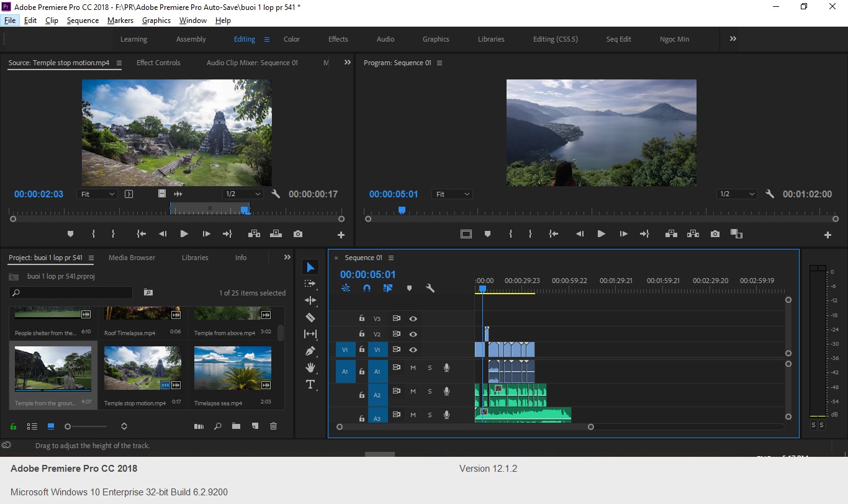Expand hidden Project panel tabs chevrons
The width and height of the screenshot is (848, 504).
point(287,257)
